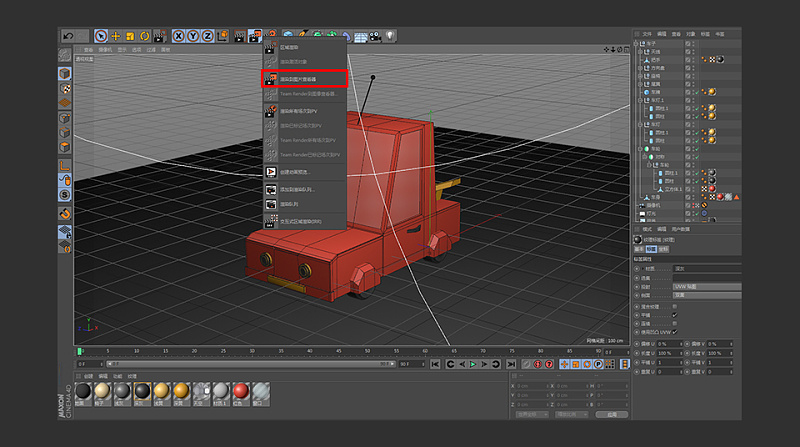Open the floor grid environment icon
Image resolution: width=800 pixels, height=447 pixels.
point(361,37)
